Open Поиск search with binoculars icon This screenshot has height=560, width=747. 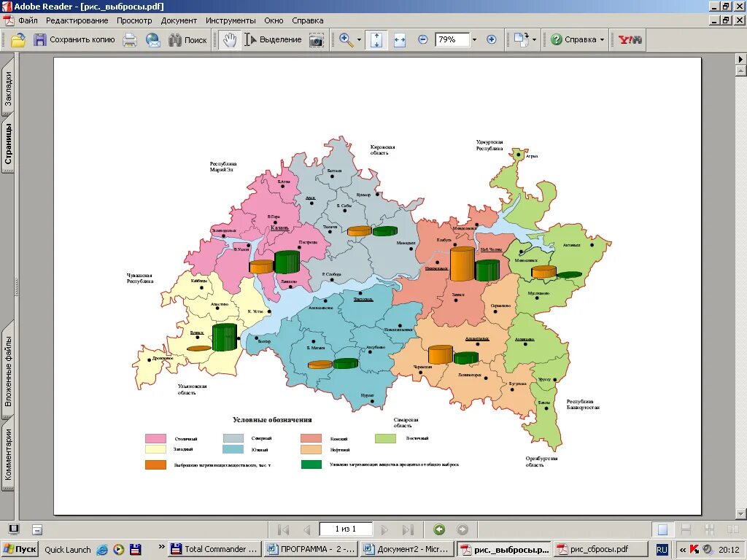187,40
